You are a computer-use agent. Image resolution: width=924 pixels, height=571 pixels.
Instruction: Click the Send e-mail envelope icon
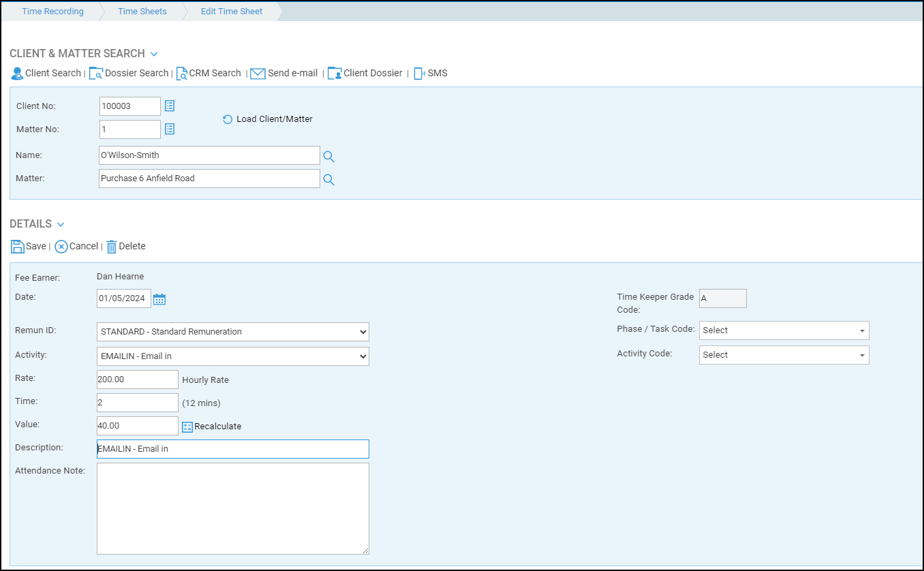click(258, 74)
